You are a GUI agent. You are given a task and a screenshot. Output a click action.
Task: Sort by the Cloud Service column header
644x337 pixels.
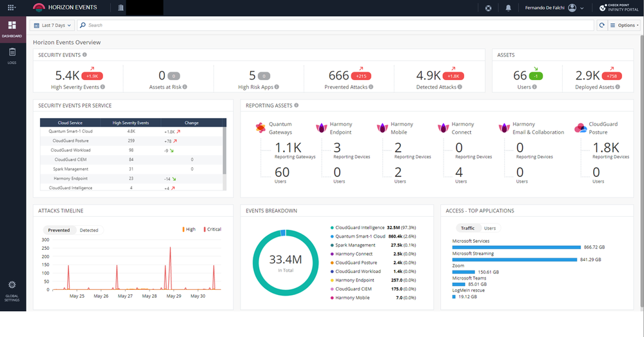[70, 123]
